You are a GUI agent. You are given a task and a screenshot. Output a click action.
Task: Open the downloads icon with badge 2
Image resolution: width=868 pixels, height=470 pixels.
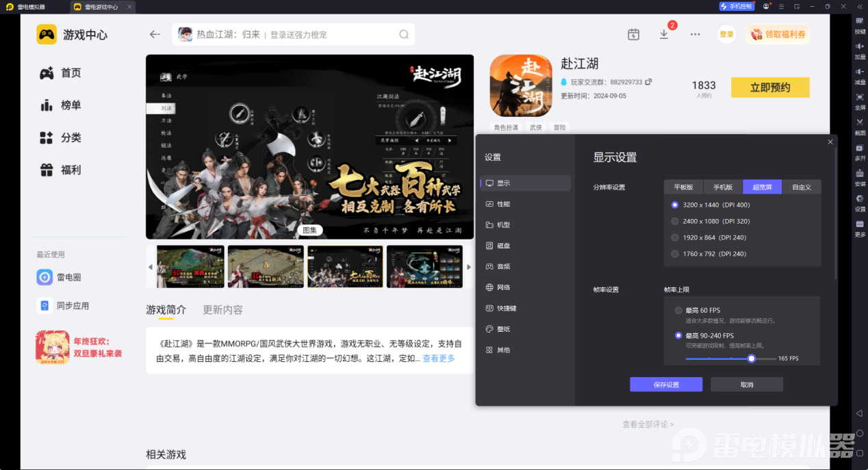tap(664, 34)
